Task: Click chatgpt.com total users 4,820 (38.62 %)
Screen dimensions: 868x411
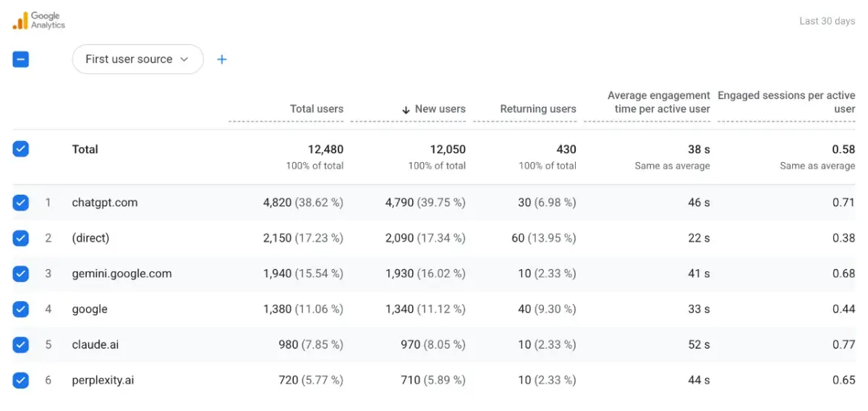Action: click(x=303, y=203)
